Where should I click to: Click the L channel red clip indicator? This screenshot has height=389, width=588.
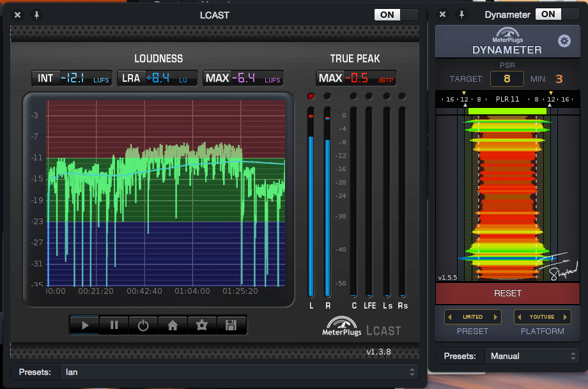coord(311,96)
